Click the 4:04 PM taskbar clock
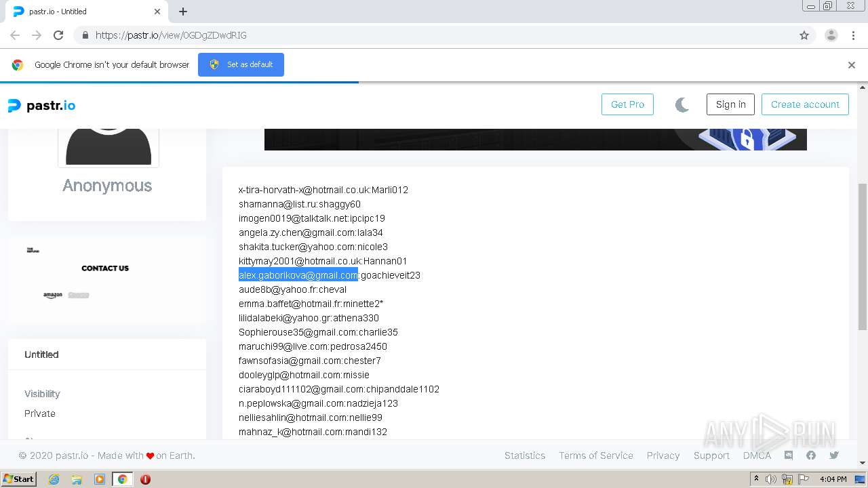The image size is (868, 488). [x=833, y=479]
